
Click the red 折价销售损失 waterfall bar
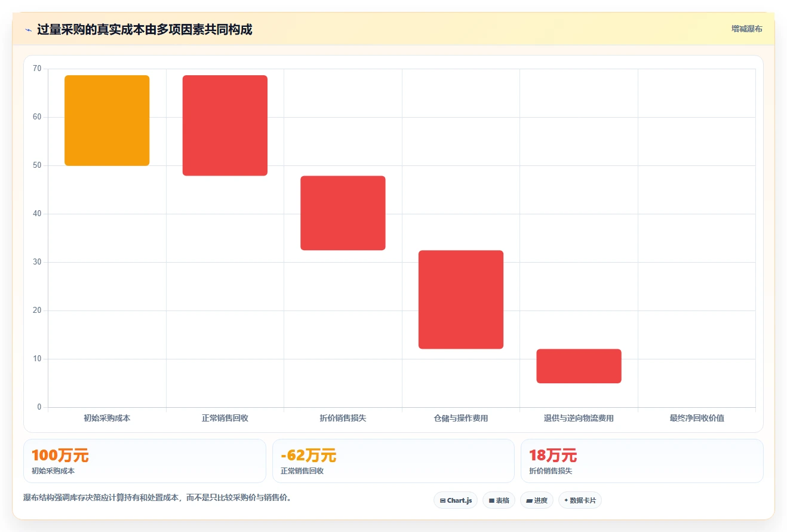(343, 213)
